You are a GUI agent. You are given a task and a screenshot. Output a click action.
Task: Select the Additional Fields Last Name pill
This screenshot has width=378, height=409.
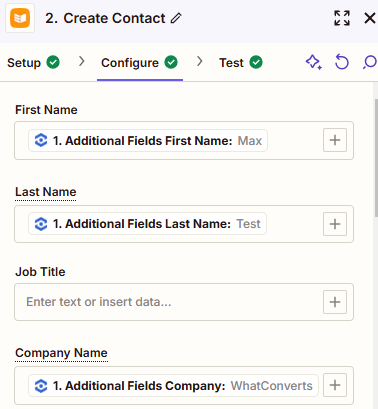pyautogui.click(x=147, y=224)
